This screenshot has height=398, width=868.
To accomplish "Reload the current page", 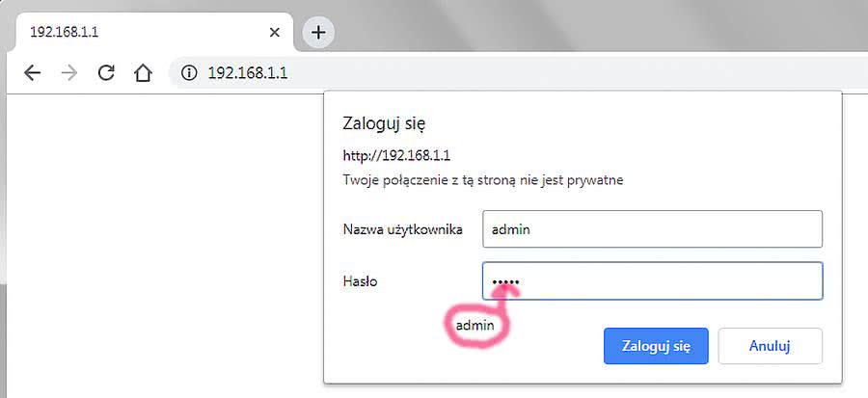I will point(106,73).
